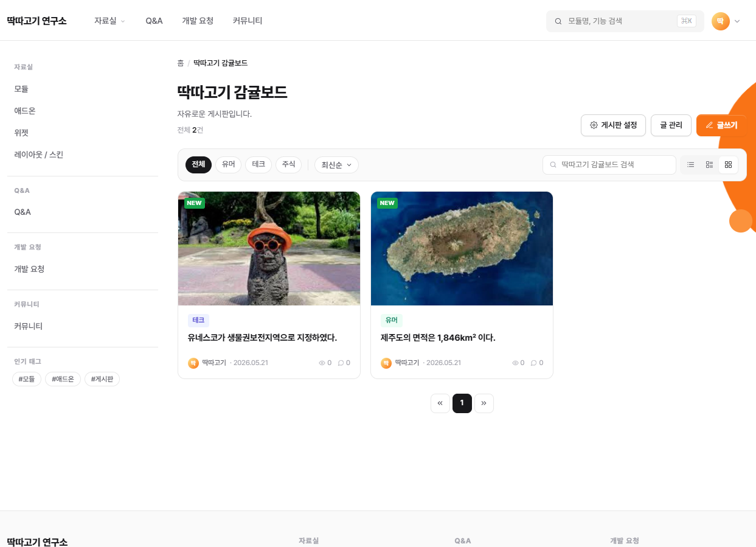The width and height of the screenshot is (756, 547).
Task: Click view count eye icon on 유네스코 post
Action: click(x=322, y=363)
